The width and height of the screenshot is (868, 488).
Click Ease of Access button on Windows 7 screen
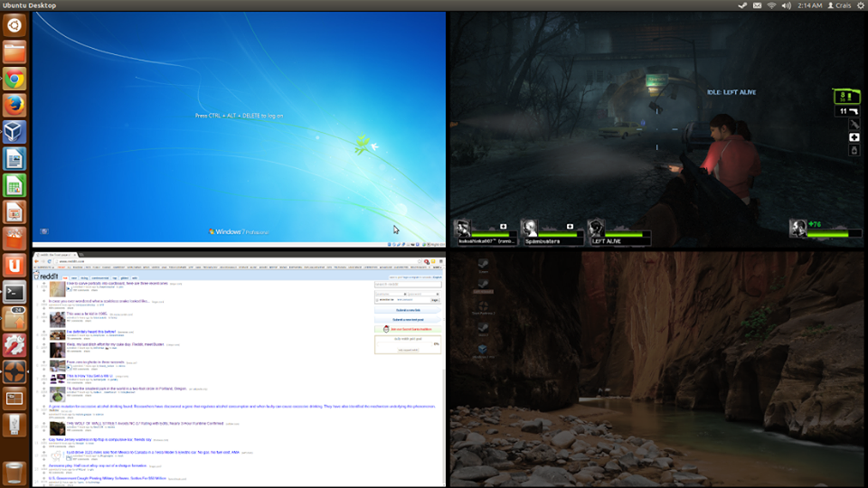[x=44, y=231]
